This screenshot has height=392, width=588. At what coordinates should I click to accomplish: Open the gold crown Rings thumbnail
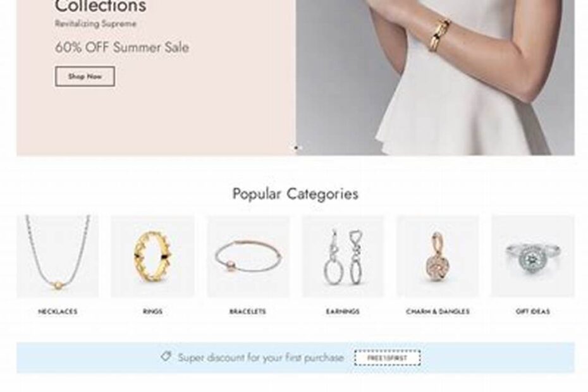(152, 256)
